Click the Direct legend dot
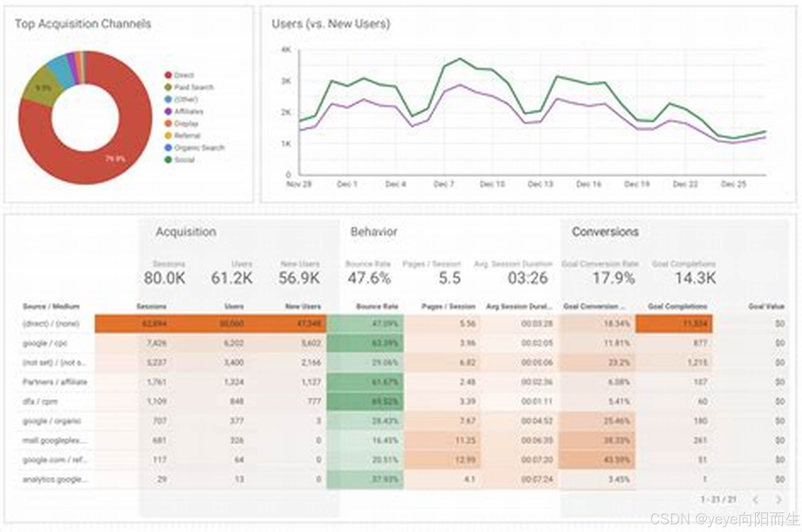Viewport: 802px width, 532px height. [168, 75]
